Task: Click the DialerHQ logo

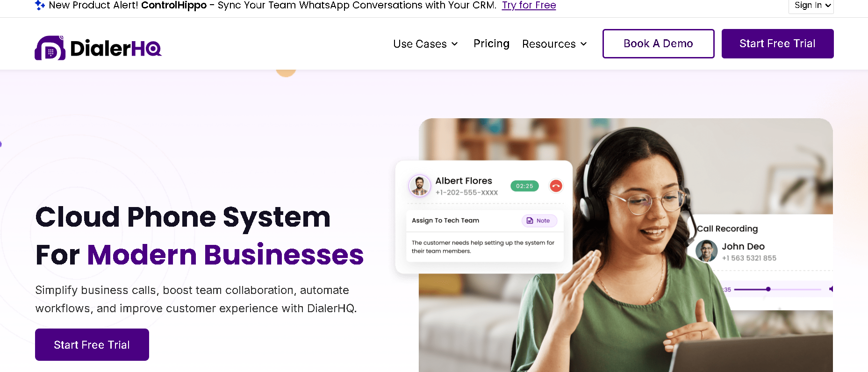Action: (98, 48)
